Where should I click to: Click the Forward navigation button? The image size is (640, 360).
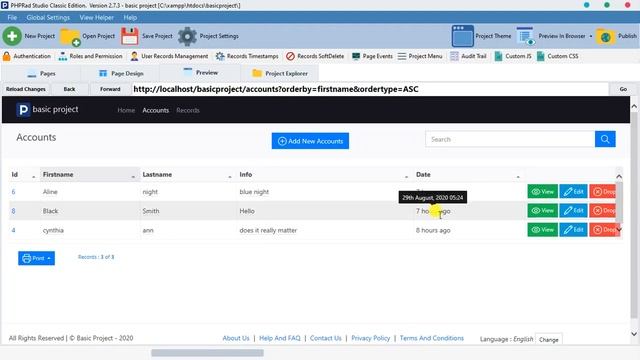(110, 89)
